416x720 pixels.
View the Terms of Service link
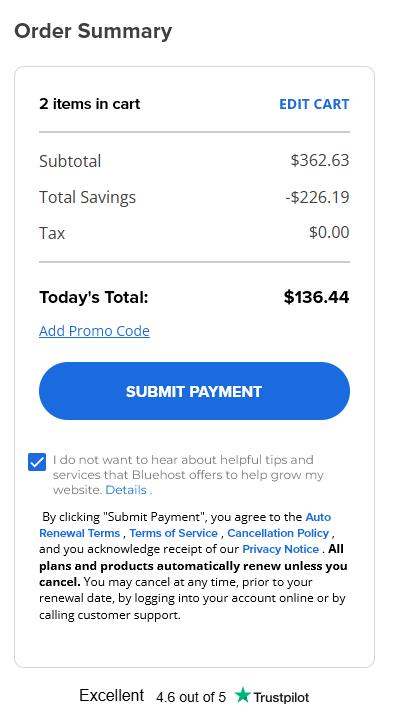pyautogui.click(x=174, y=533)
